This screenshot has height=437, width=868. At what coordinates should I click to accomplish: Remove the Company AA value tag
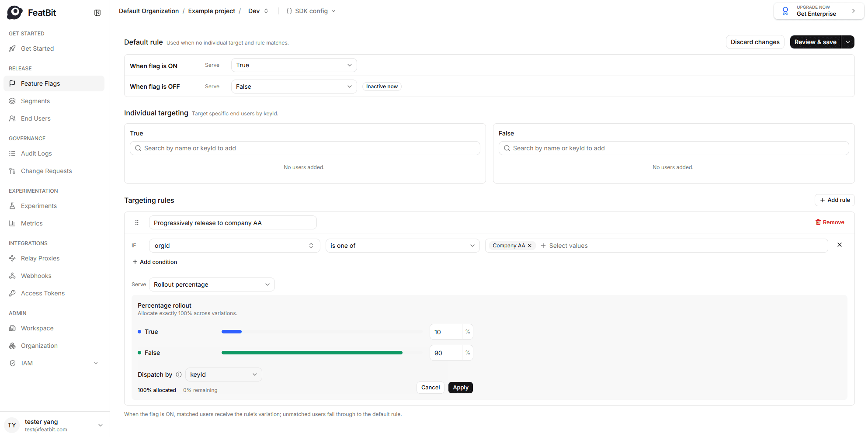[530, 246]
